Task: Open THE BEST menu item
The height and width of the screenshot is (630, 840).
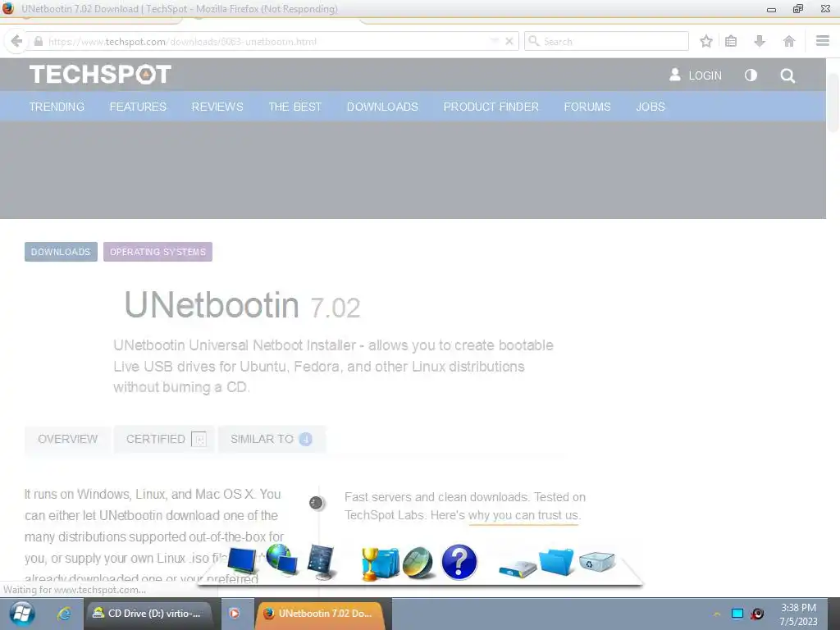Action: click(294, 107)
